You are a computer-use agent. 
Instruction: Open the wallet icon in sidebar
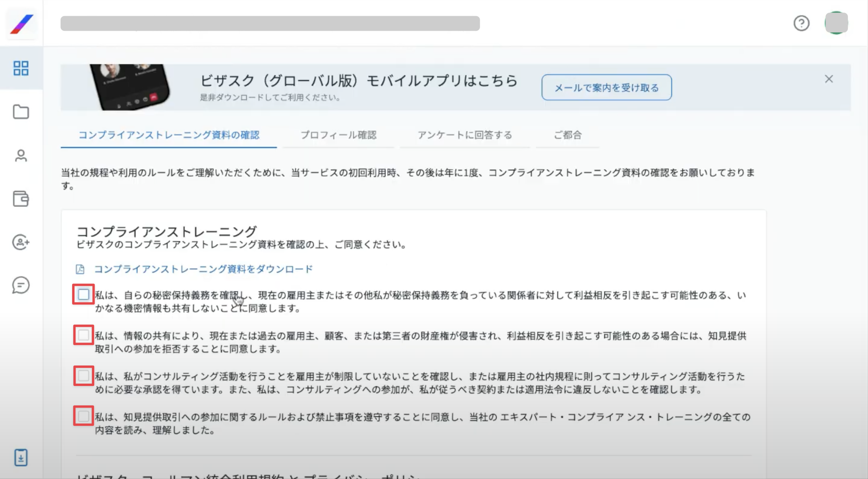21,199
